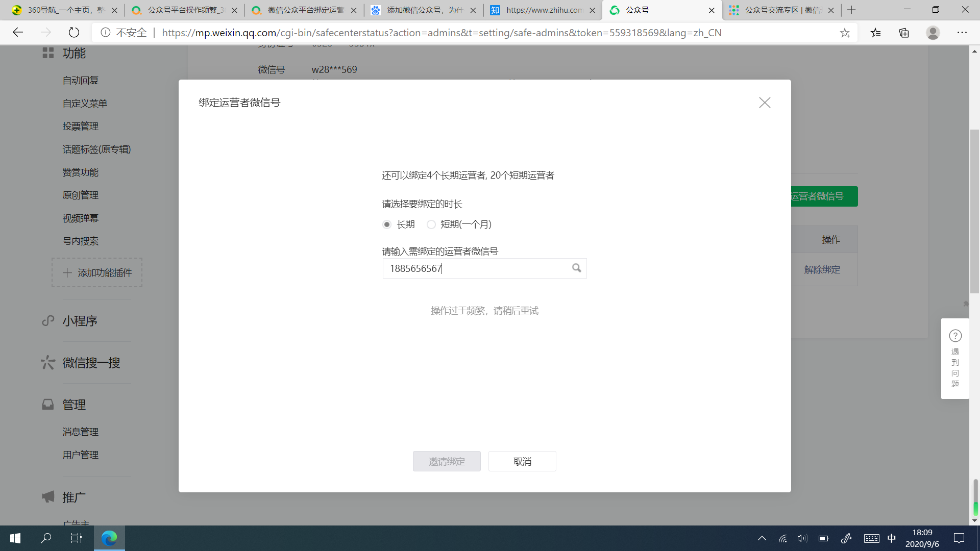Click the operator WeChat ID input field

pos(477,268)
